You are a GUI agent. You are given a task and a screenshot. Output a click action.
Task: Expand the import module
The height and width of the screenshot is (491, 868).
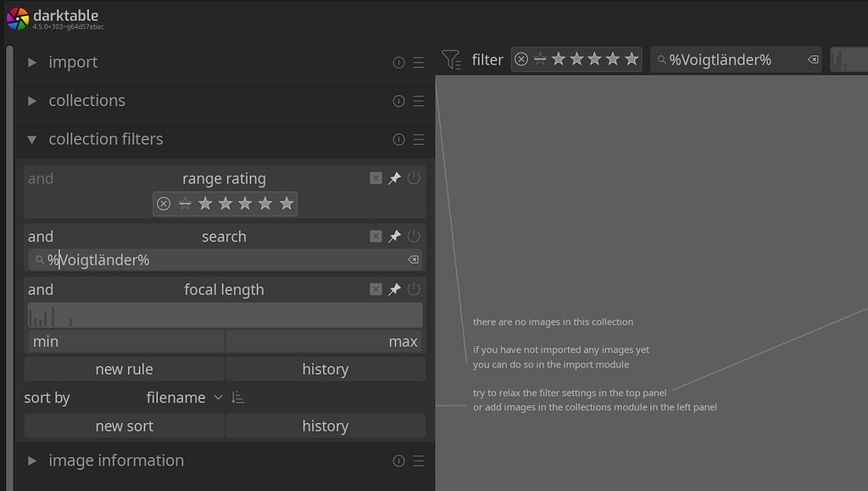pyautogui.click(x=32, y=62)
